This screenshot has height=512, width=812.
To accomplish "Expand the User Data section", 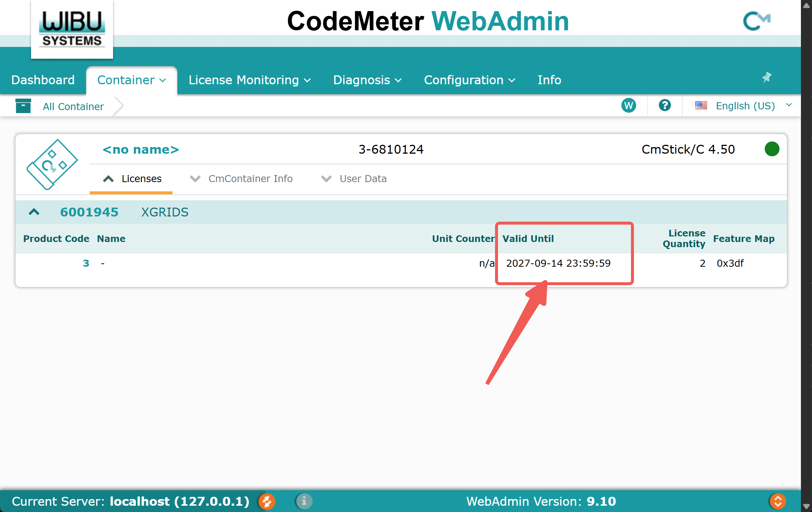I will click(x=354, y=179).
